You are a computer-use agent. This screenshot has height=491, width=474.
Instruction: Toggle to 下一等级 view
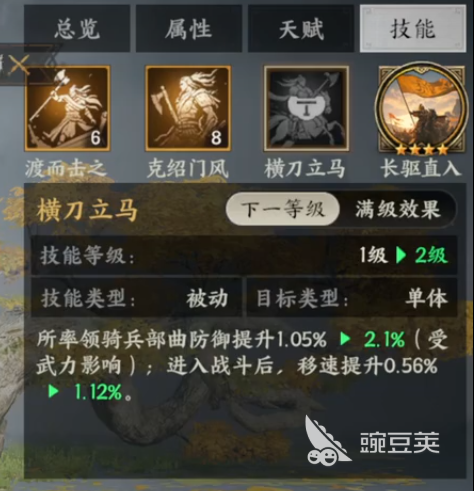click(x=283, y=209)
